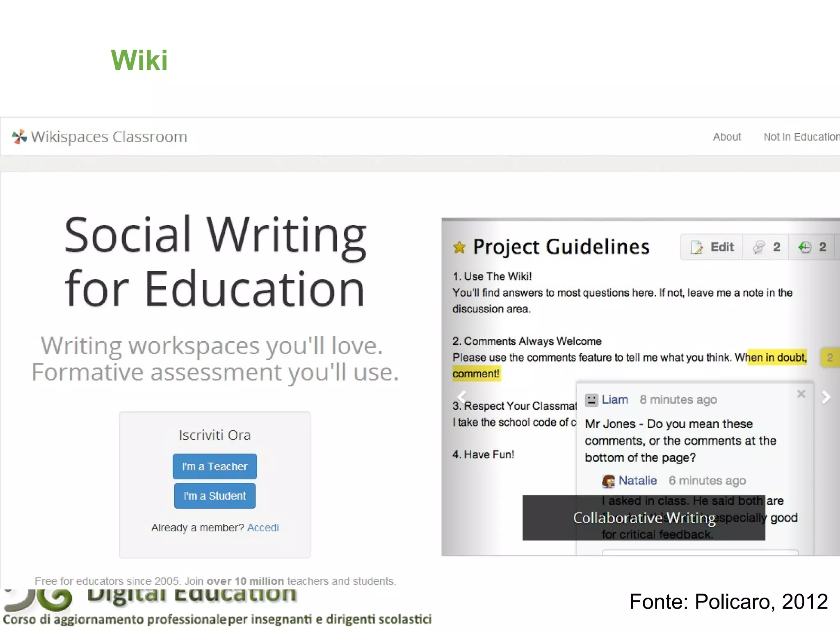Click the star icon beside Project Guidelines
This screenshot has width=840, height=630.
[x=459, y=247]
